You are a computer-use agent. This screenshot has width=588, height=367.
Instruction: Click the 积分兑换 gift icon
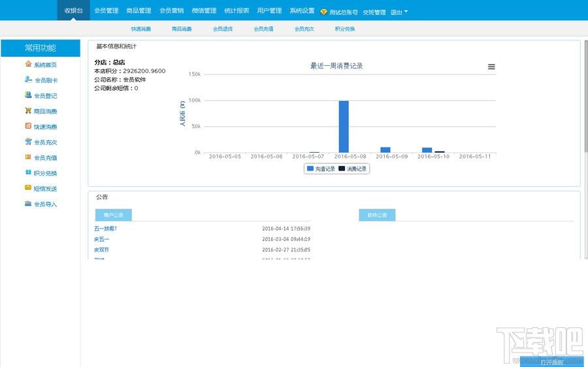(x=28, y=172)
